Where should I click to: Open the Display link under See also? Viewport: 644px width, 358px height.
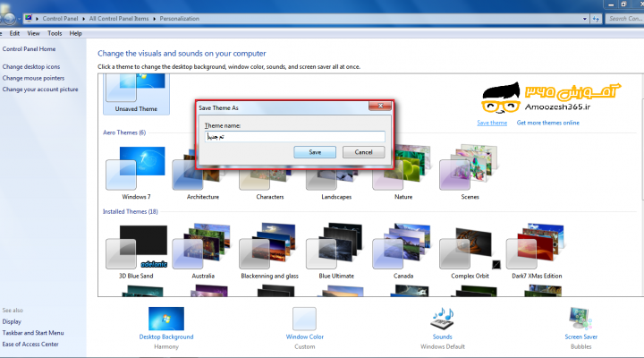[12, 321]
